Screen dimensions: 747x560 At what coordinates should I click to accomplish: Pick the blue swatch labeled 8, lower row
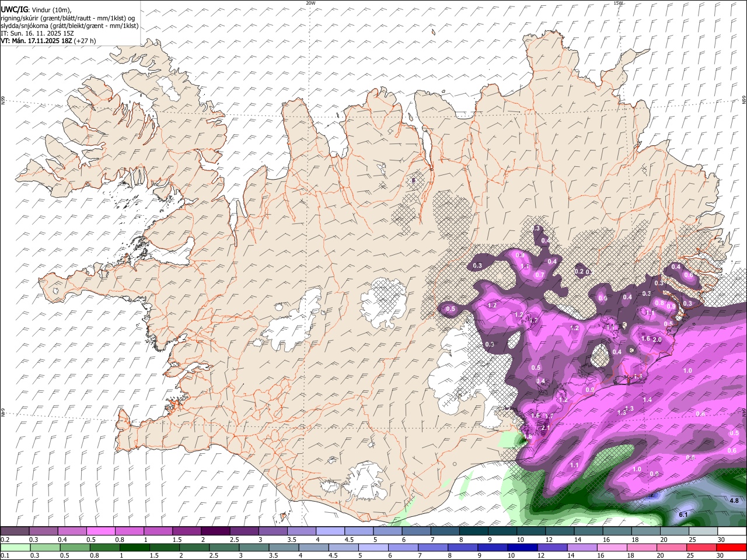(x=463, y=547)
